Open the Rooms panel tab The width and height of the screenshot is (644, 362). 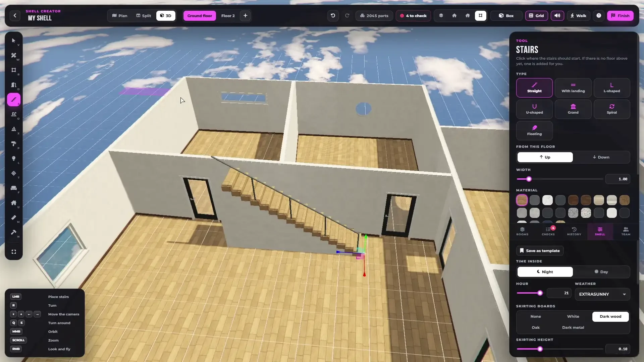pos(522,231)
